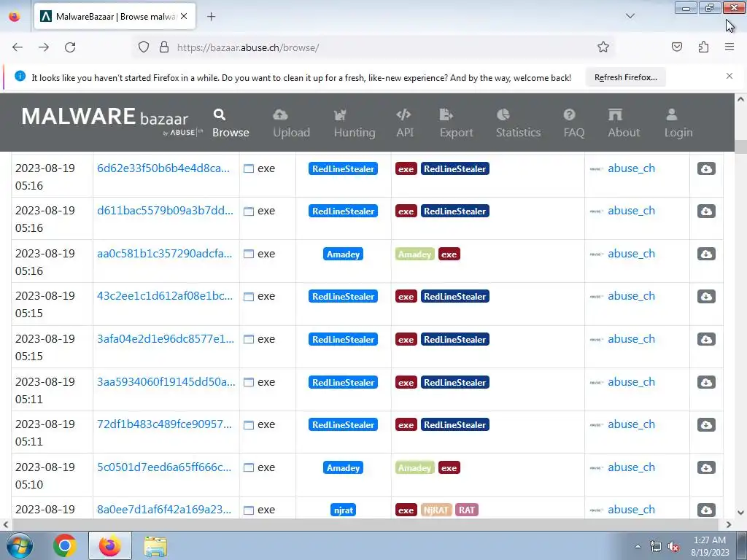
Task: Open the API page
Action: 404,123
